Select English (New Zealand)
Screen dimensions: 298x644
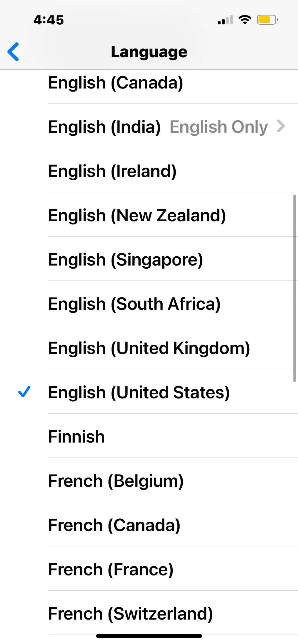coord(137,215)
